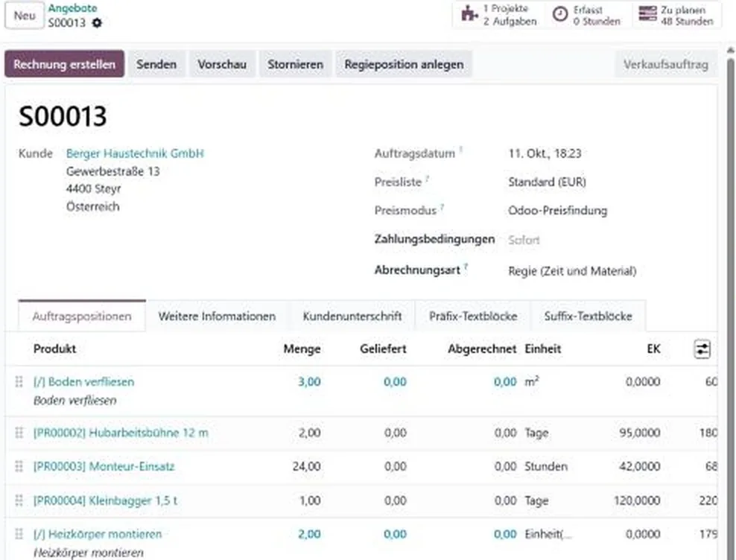Click the Auftragsdatum value 11. Okt., 18:23
The width and height of the screenshot is (736, 560).
[545, 153]
